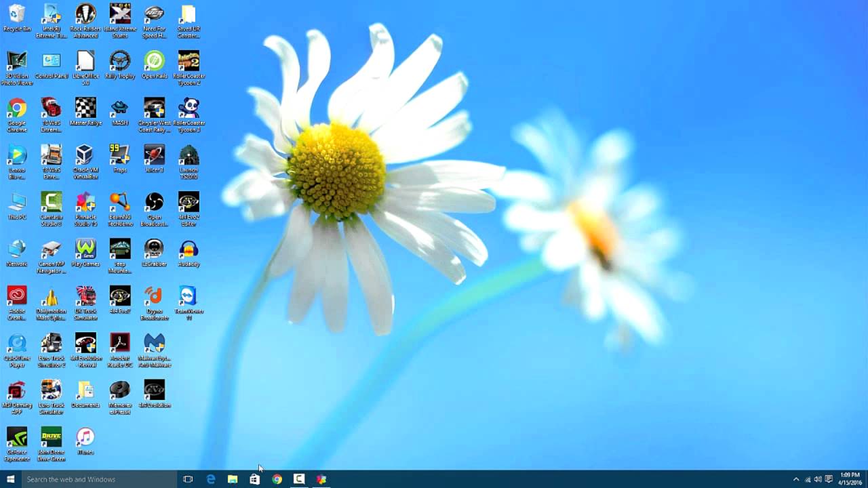Open Pinnacle Studio 19 desktop shortcut
The image size is (868, 488).
[85, 209]
